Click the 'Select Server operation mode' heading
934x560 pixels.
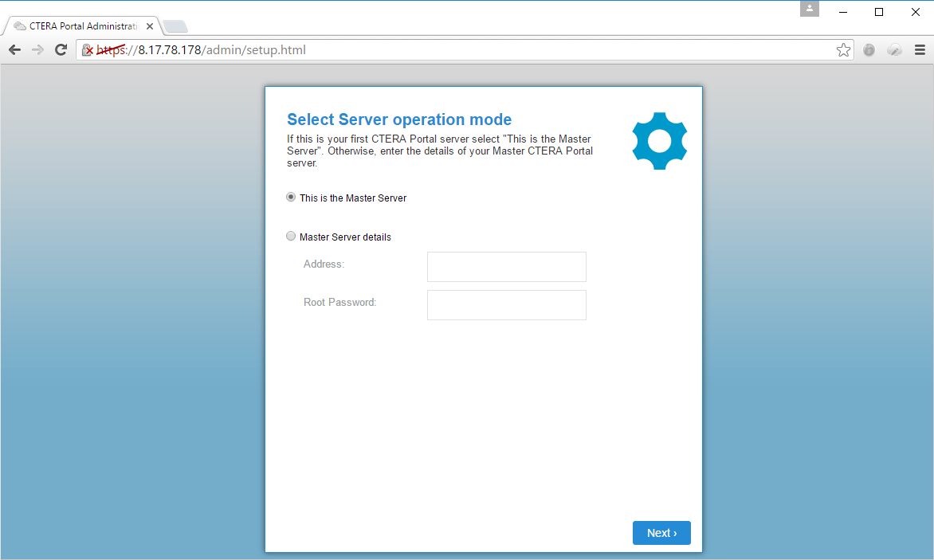[399, 119]
